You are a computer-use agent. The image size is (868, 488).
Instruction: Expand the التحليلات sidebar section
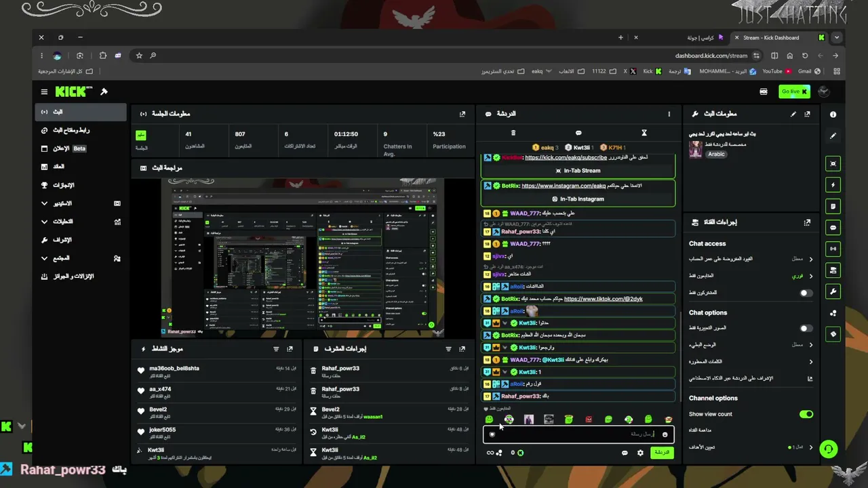(81, 222)
